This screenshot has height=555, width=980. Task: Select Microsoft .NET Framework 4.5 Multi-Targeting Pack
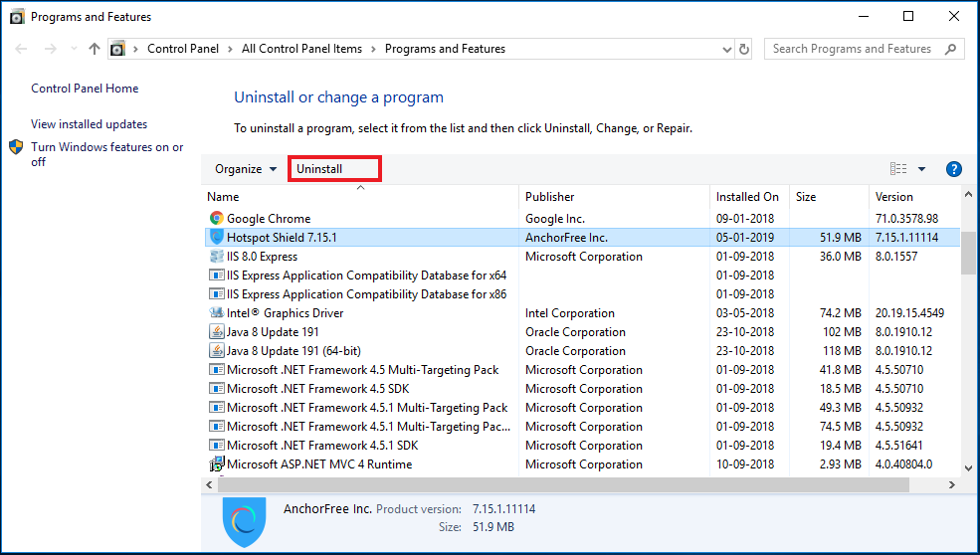582,369
